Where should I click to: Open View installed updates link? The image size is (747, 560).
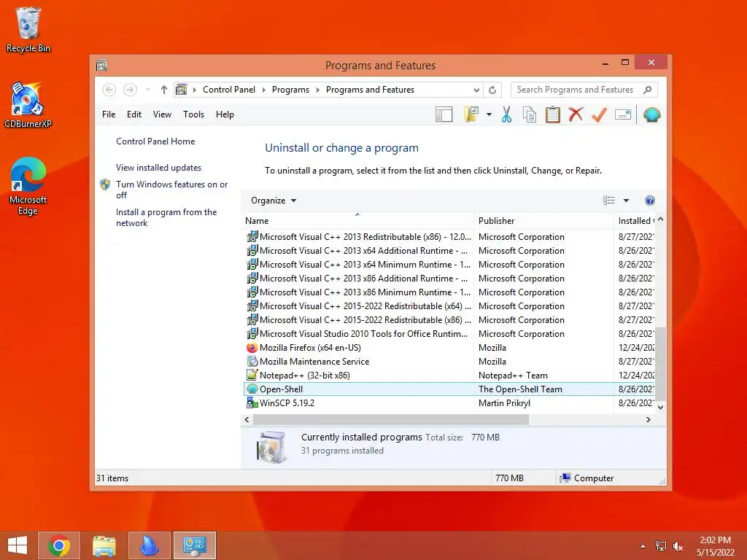click(x=158, y=168)
